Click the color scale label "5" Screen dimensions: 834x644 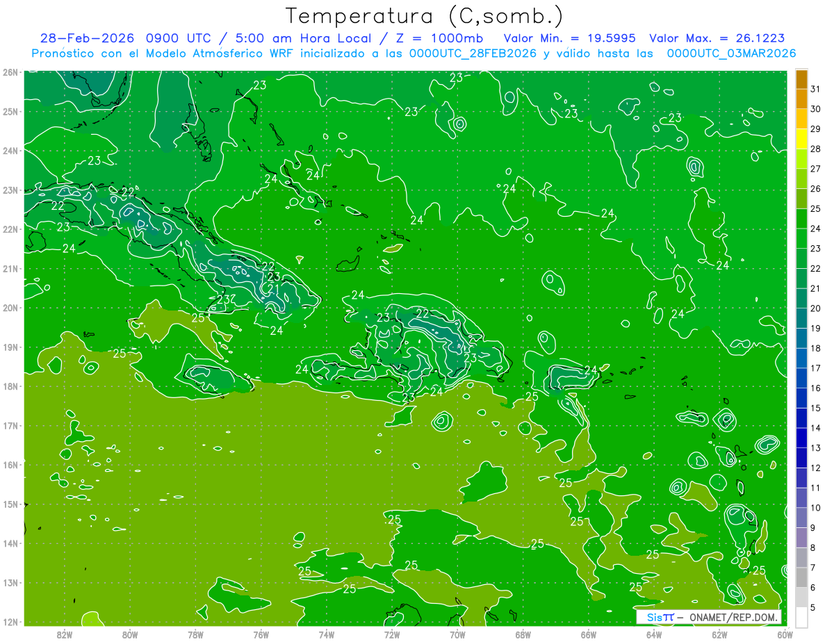814,607
